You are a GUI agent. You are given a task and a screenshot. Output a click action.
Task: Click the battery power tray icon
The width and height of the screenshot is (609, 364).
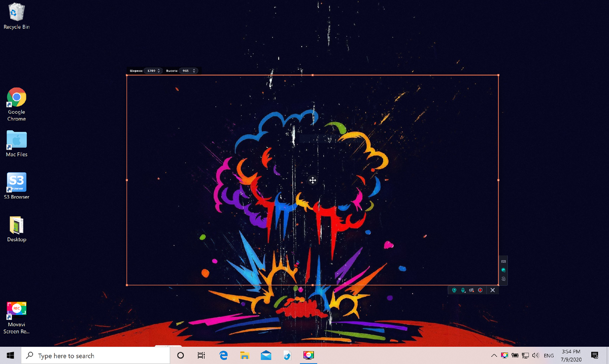point(515,356)
